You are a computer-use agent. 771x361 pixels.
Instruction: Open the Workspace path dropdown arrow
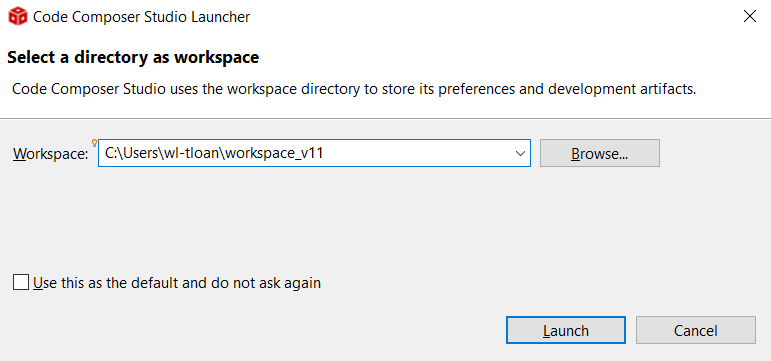click(520, 153)
